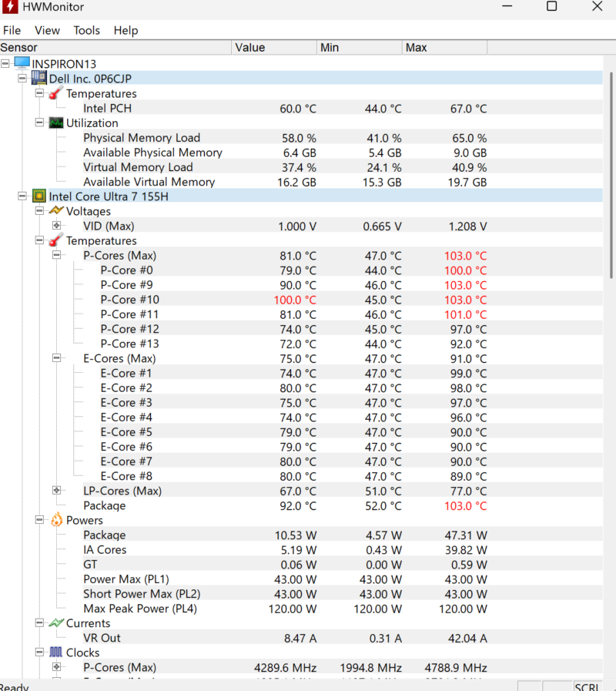Click the Max column header
The height and width of the screenshot is (691, 616).
pyautogui.click(x=444, y=48)
